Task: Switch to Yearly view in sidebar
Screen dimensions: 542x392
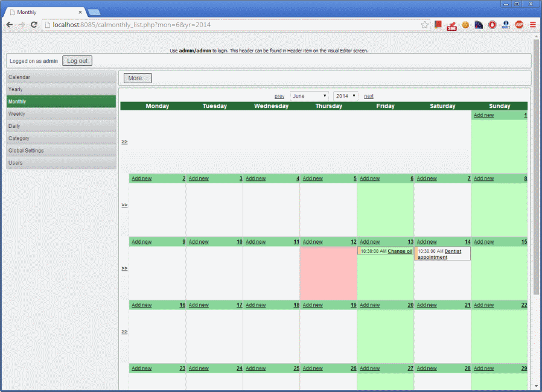Action: pyautogui.click(x=61, y=89)
